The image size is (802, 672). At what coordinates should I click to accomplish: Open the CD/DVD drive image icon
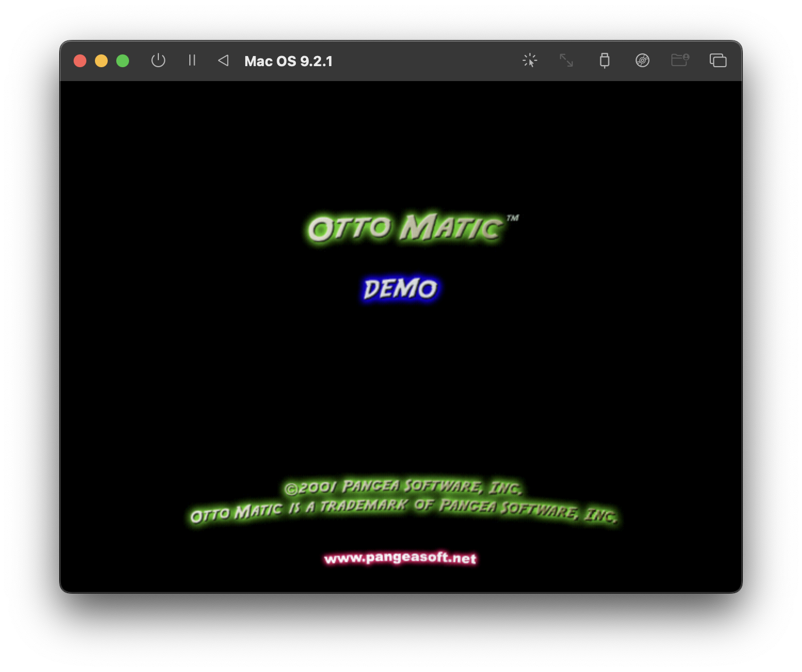pos(643,60)
